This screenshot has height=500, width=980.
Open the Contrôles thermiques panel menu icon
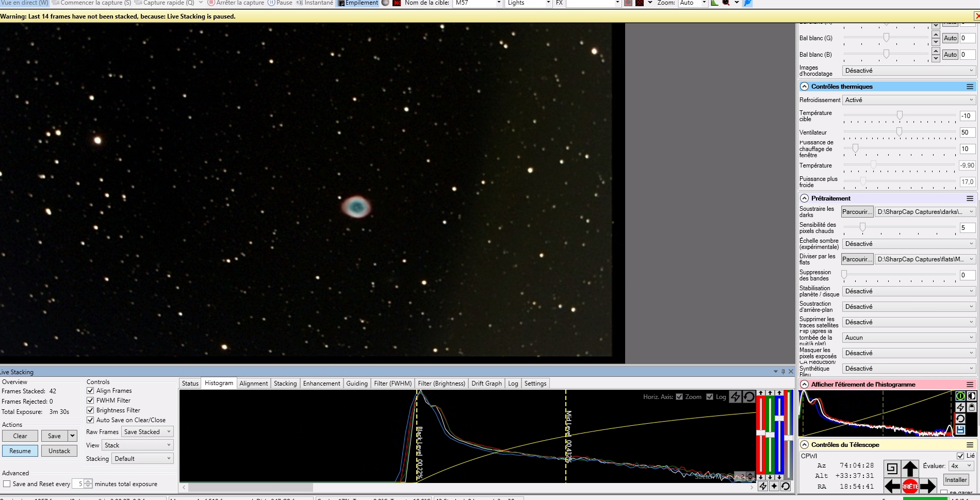[x=970, y=87]
